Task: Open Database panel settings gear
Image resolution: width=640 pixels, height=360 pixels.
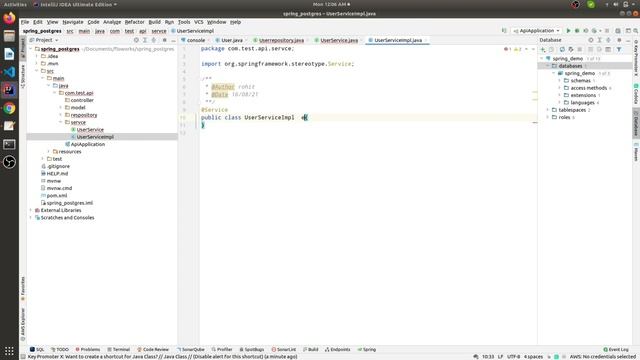Action: coord(619,40)
